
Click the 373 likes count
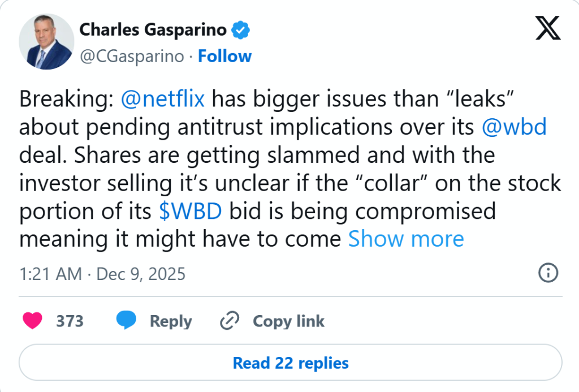70,321
